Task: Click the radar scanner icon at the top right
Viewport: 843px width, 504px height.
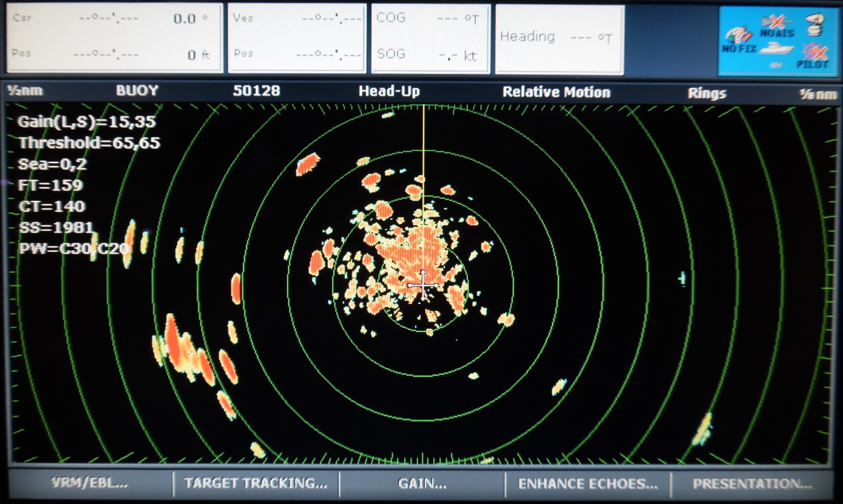Action: pos(815,25)
